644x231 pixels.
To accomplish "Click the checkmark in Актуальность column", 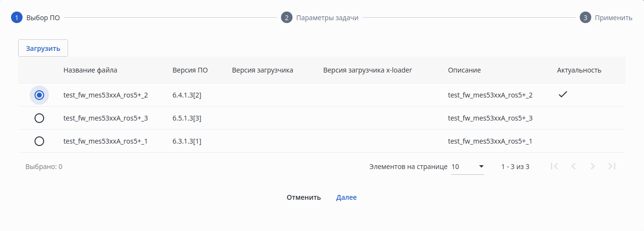I will tap(563, 95).
